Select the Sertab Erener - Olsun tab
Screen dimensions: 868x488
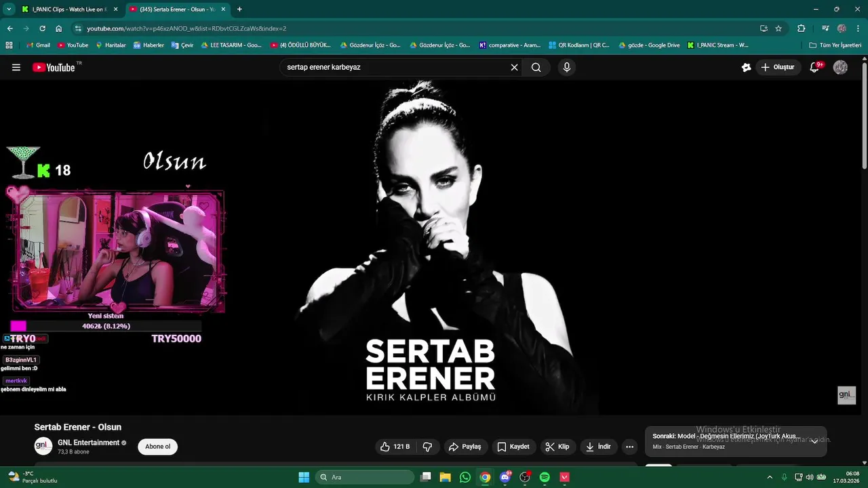(178, 9)
